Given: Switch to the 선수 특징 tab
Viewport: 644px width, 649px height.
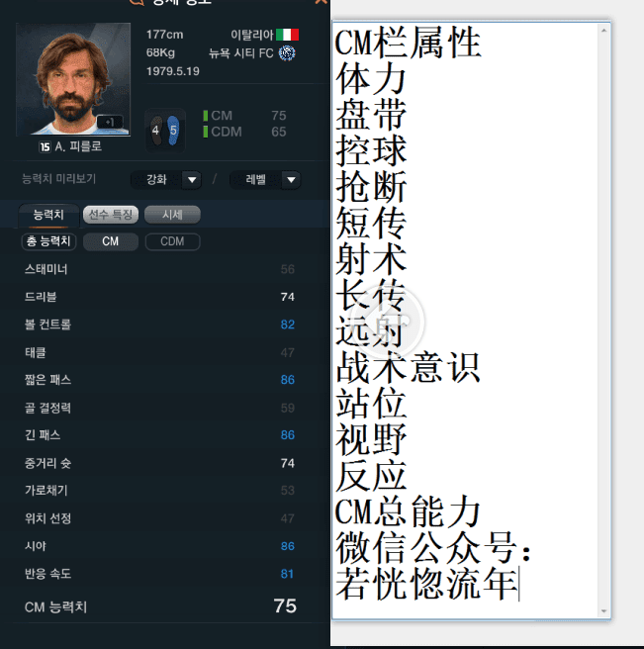Looking at the screenshot, I should pyautogui.click(x=111, y=215).
